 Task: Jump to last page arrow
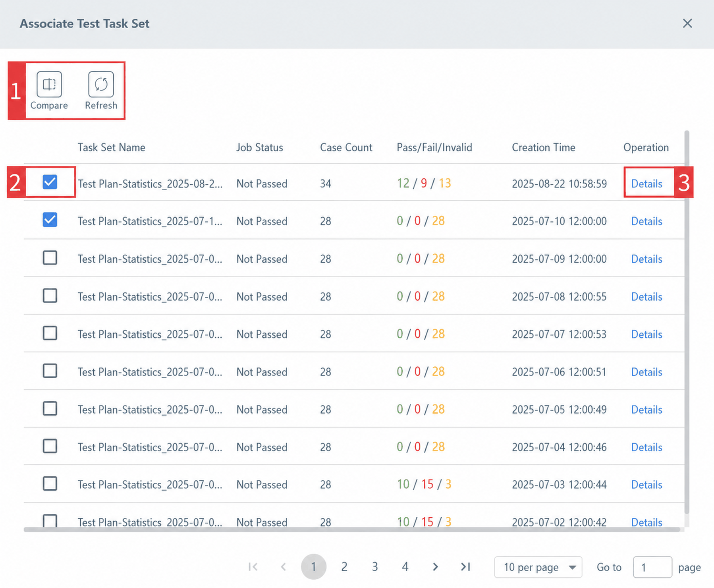465,567
